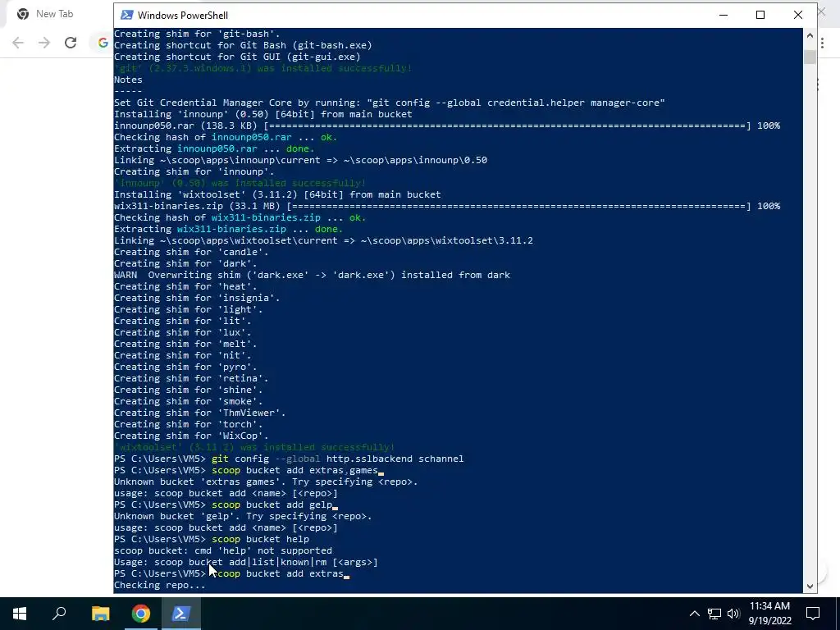Open the volume control tray icon
Viewport: 840px width, 630px height.
point(733,614)
